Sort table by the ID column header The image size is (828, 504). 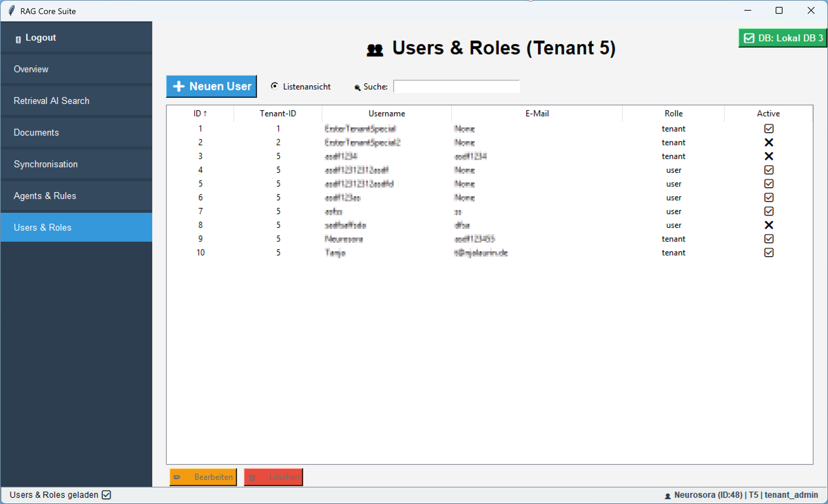[x=200, y=113]
